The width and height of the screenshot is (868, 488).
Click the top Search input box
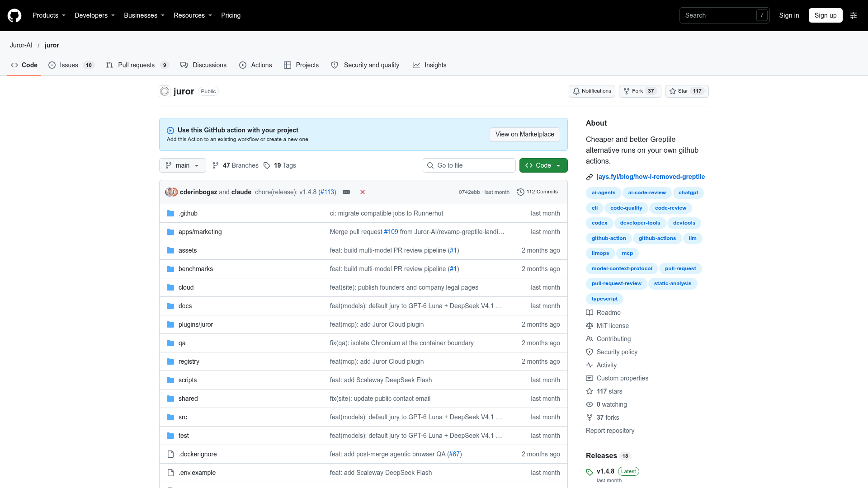click(x=724, y=15)
